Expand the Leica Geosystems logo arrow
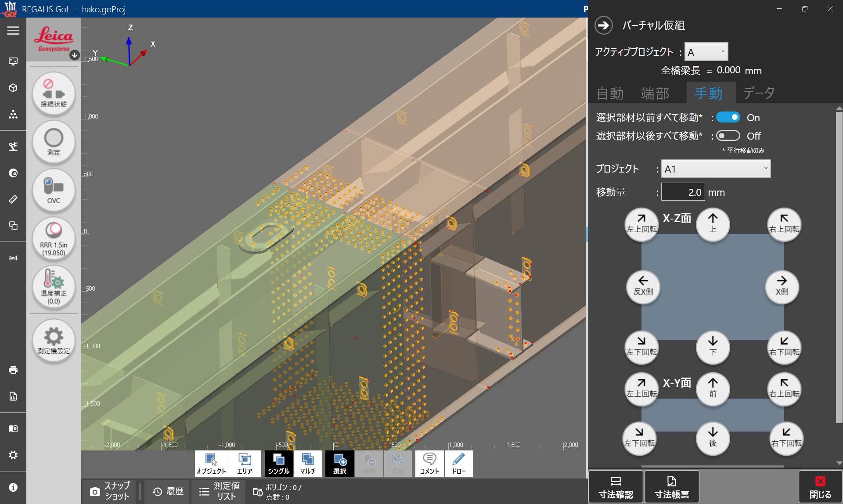The image size is (843, 504). (75, 55)
